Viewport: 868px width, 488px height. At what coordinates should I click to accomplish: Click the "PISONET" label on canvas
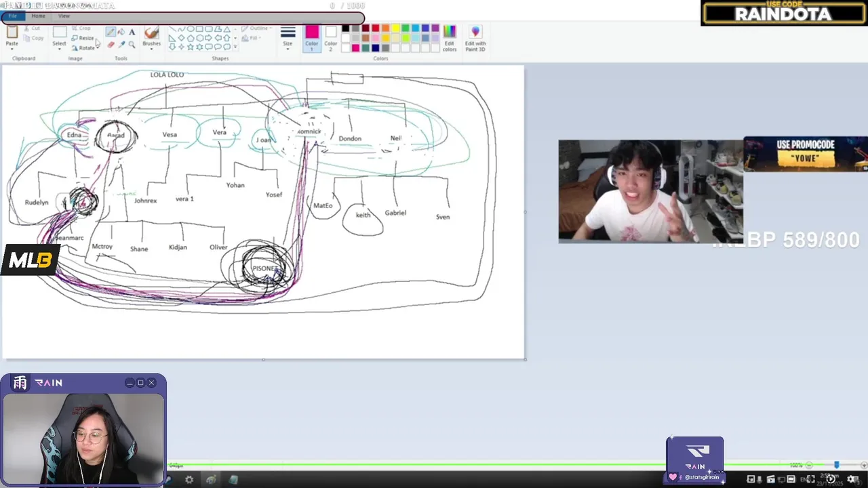(x=264, y=268)
